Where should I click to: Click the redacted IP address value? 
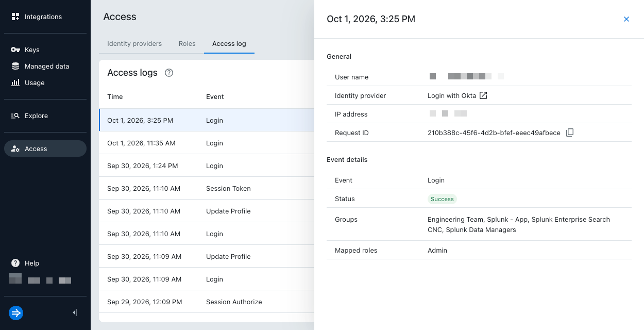[x=448, y=113]
